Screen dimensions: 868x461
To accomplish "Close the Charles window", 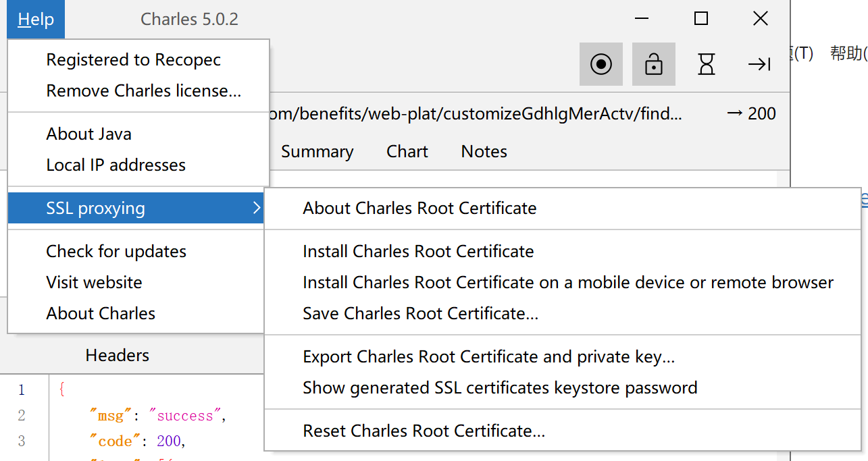I will (x=761, y=19).
